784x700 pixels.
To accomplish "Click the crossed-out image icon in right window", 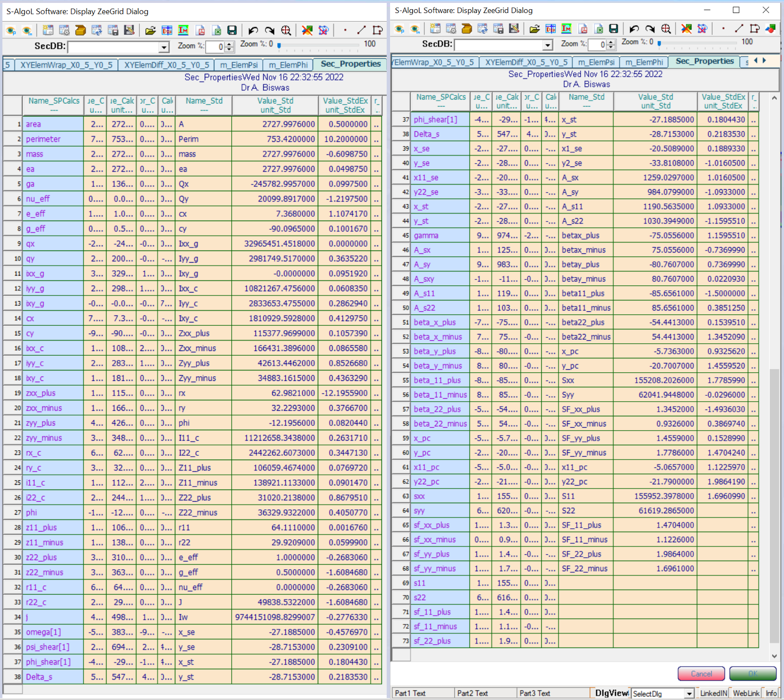I will [x=686, y=29].
